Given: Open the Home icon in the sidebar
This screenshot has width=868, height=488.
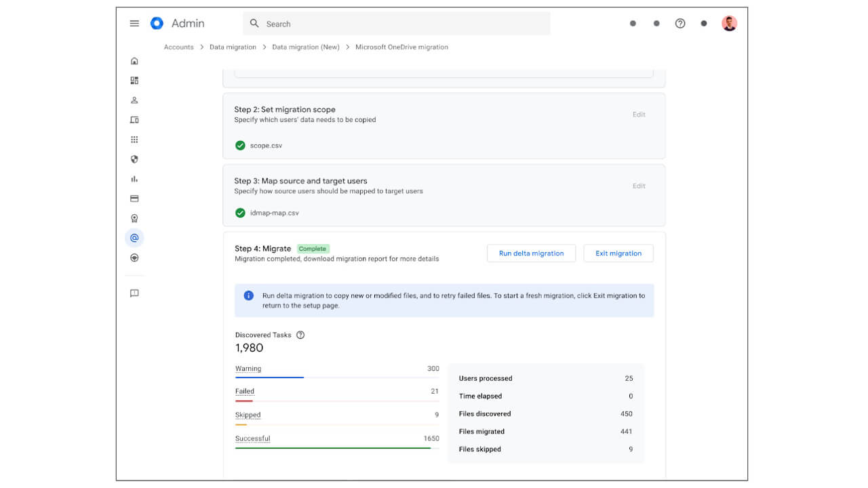Looking at the screenshot, I should [134, 60].
